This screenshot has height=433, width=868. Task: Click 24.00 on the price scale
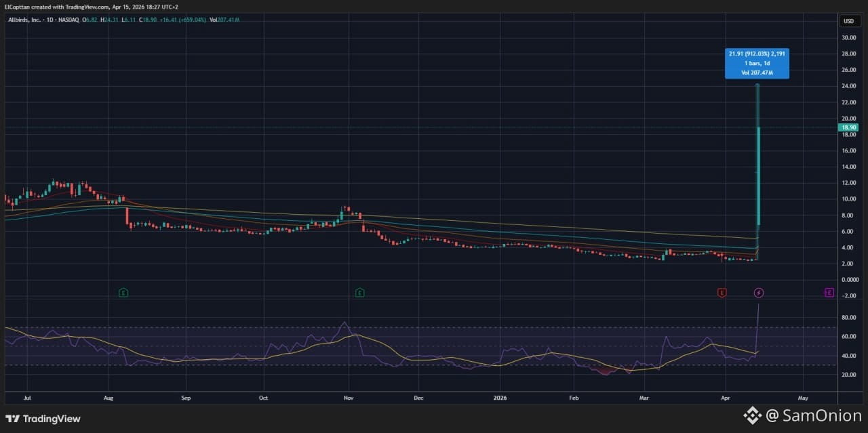[x=848, y=86]
